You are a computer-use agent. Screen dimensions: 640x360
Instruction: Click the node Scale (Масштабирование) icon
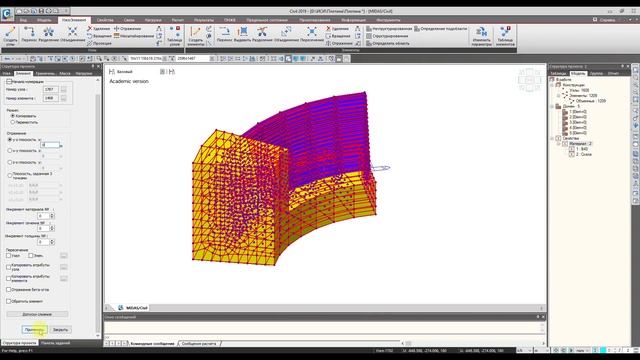click(x=116, y=36)
